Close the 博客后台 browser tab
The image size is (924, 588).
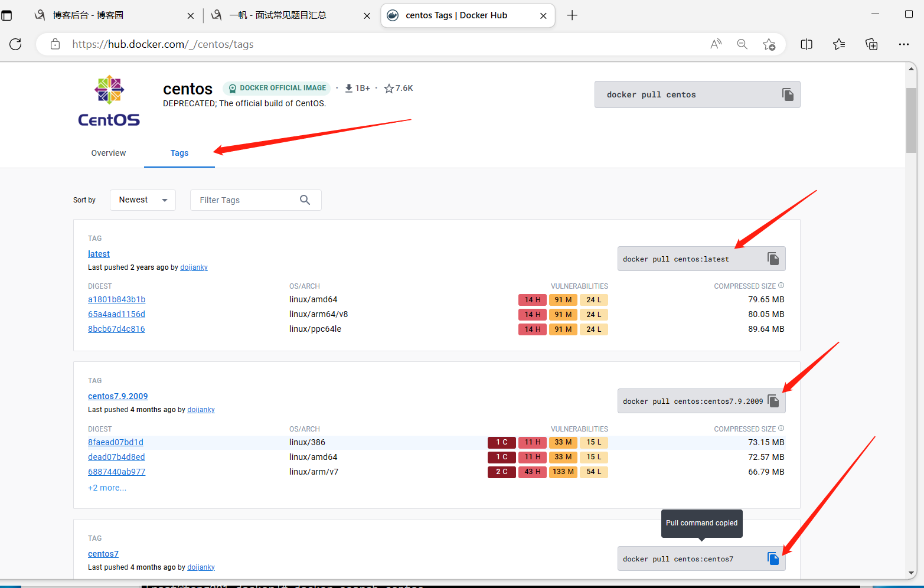click(190, 16)
